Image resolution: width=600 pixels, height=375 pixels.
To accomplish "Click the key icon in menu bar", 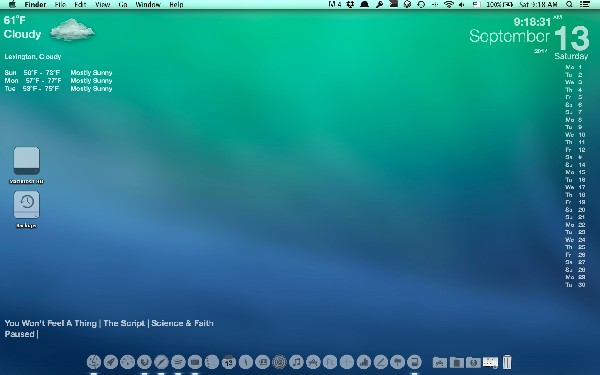I will pyautogui.click(x=379, y=5).
